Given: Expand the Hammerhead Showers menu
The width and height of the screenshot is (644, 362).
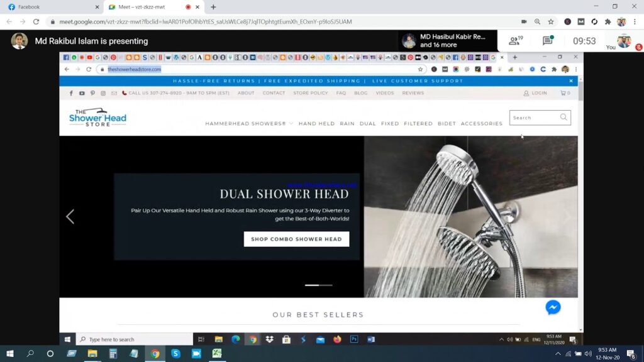Looking at the screenshot, I should (x=249, y=124).
